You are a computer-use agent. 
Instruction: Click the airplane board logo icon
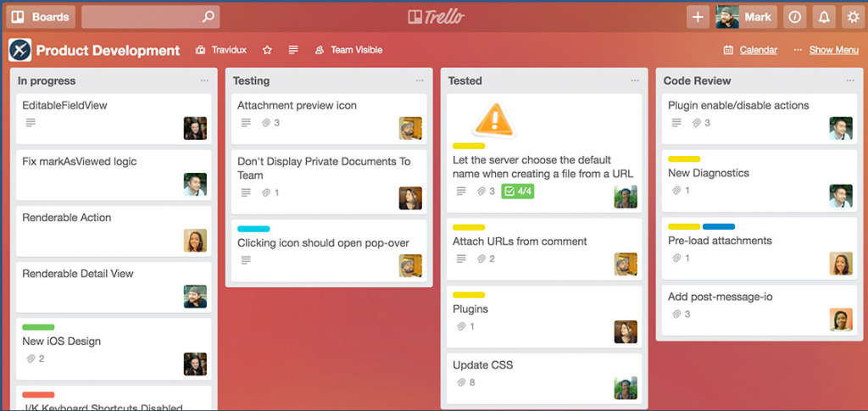pos(20,50)
